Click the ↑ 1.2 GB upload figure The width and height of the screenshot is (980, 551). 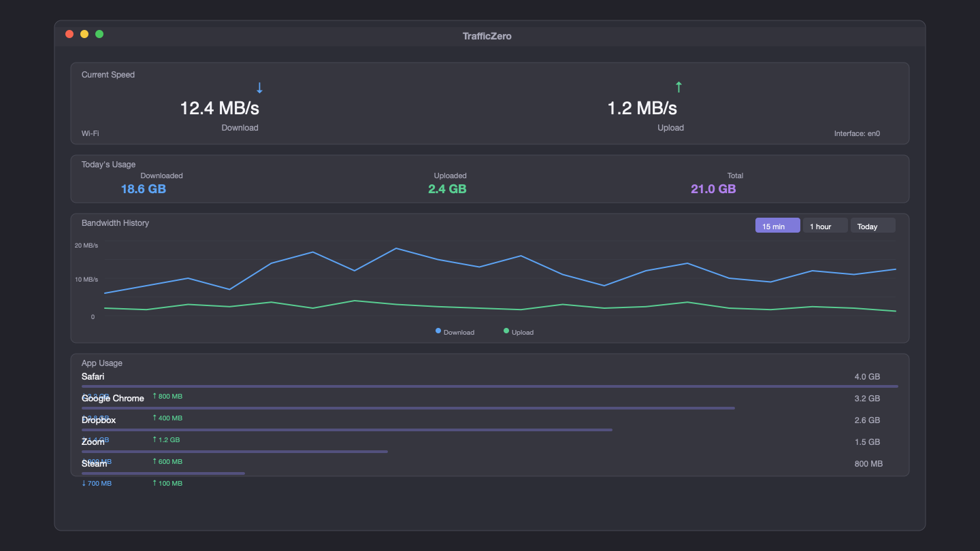click(166, 439)
